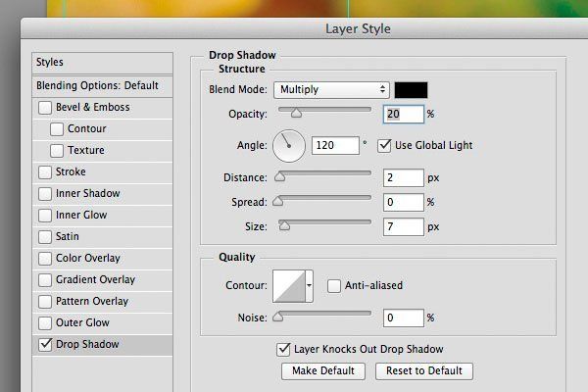
Task: Click the Distance slider handle
Action: (x=279, y=176)
